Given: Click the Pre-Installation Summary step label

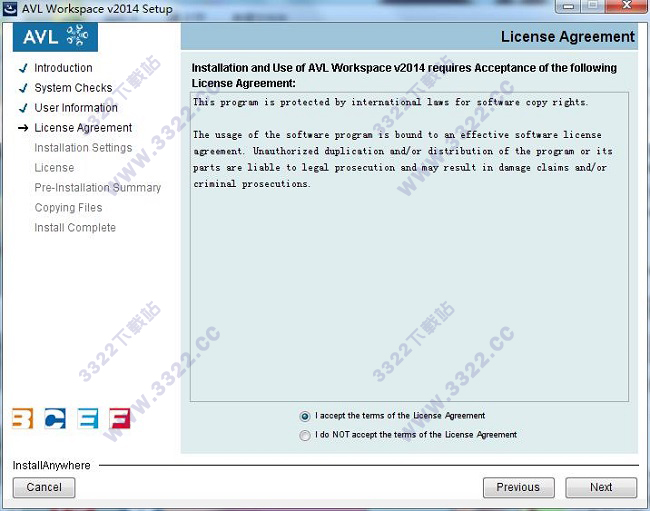Looking at the screenshot, I should pyautogui.click(x=97, y=188).
